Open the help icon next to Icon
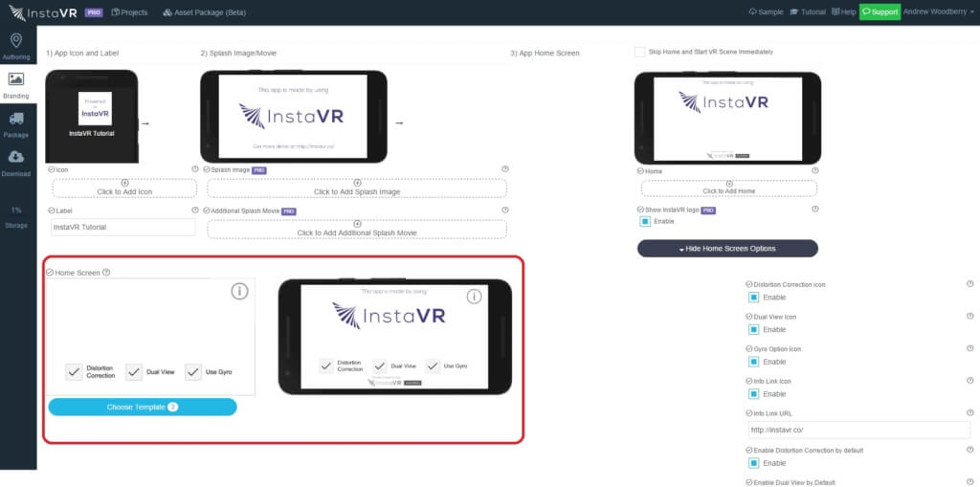This screenshot has height=487, width=980. coord(195,169)
